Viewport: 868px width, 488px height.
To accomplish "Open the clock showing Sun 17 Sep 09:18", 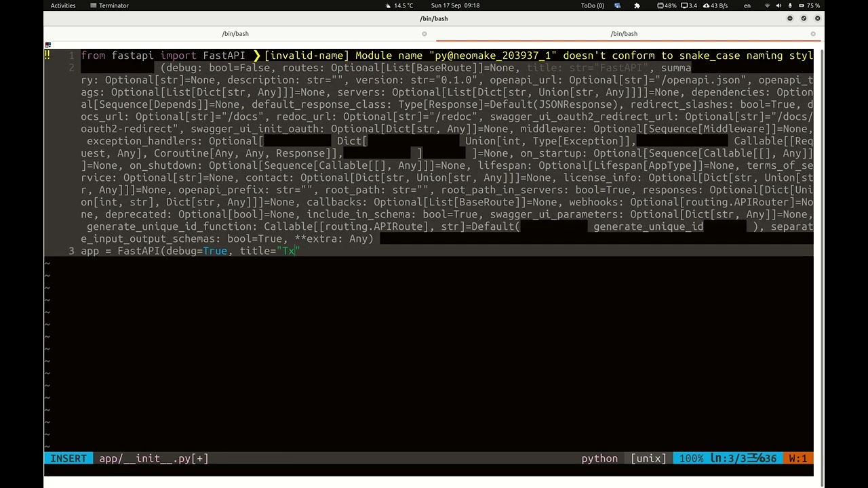I will [456, 5].
